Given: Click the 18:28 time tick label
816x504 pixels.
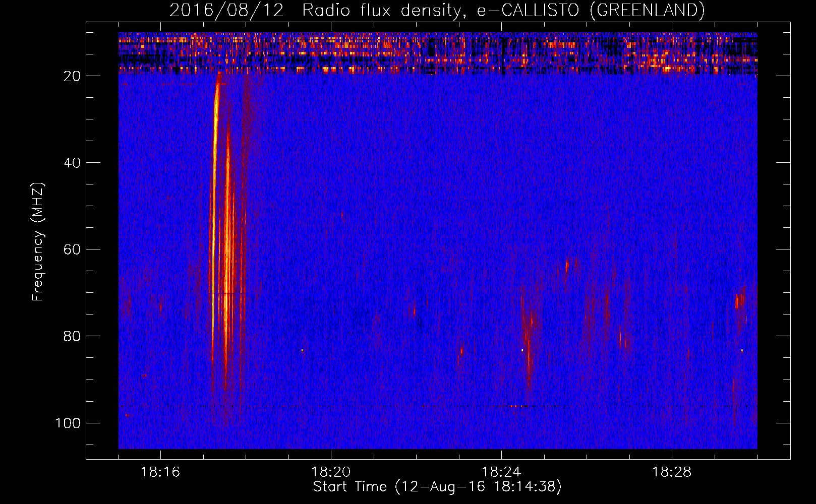Looking at the screenshot, I should [x=672, y=472].
